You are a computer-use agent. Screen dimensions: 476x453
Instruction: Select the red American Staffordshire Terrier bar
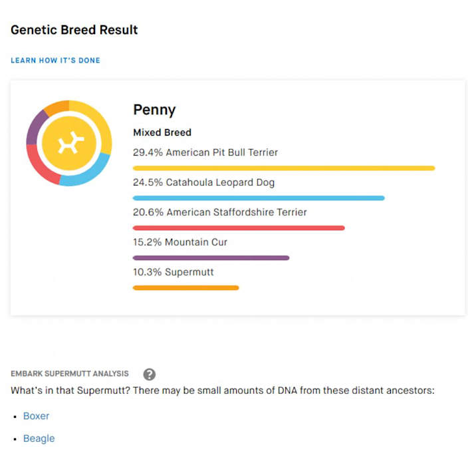(239, 228)
